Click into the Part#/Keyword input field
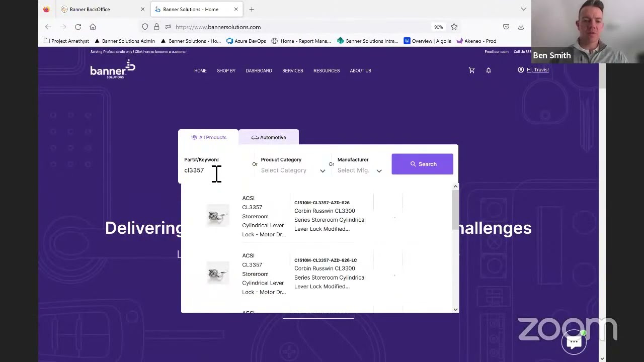This screenshot has width=644, height=362. coord(216,170)
